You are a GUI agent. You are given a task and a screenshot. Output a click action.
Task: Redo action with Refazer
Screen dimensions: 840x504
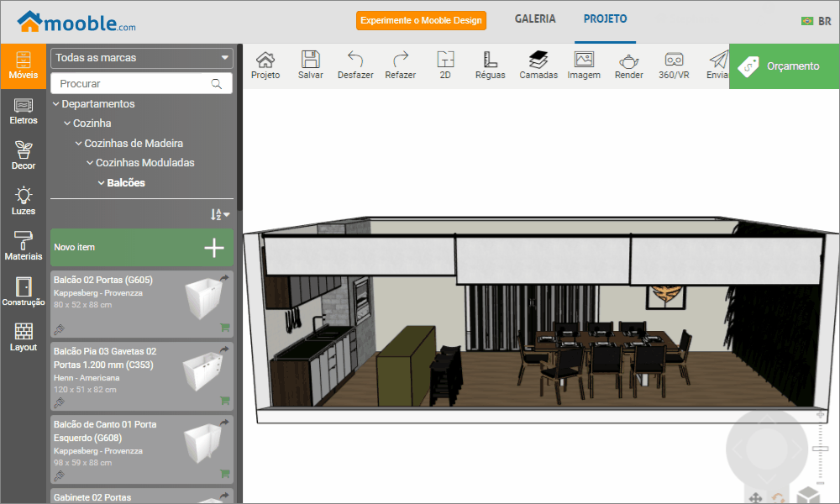point(400,66)
